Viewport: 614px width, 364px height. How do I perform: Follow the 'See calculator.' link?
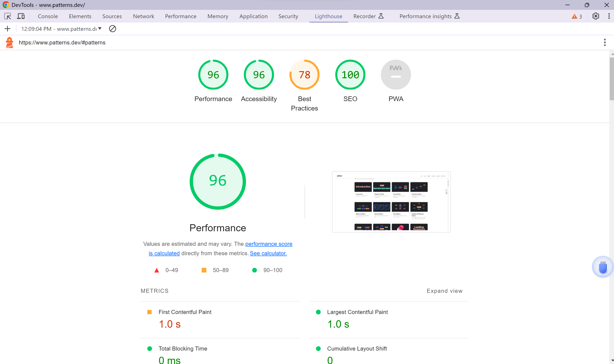pos(268,253)
